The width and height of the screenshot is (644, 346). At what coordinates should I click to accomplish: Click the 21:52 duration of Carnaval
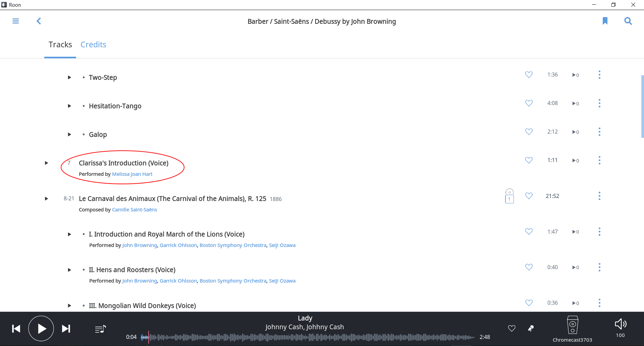pyautogui.click(x=552, y=196)
